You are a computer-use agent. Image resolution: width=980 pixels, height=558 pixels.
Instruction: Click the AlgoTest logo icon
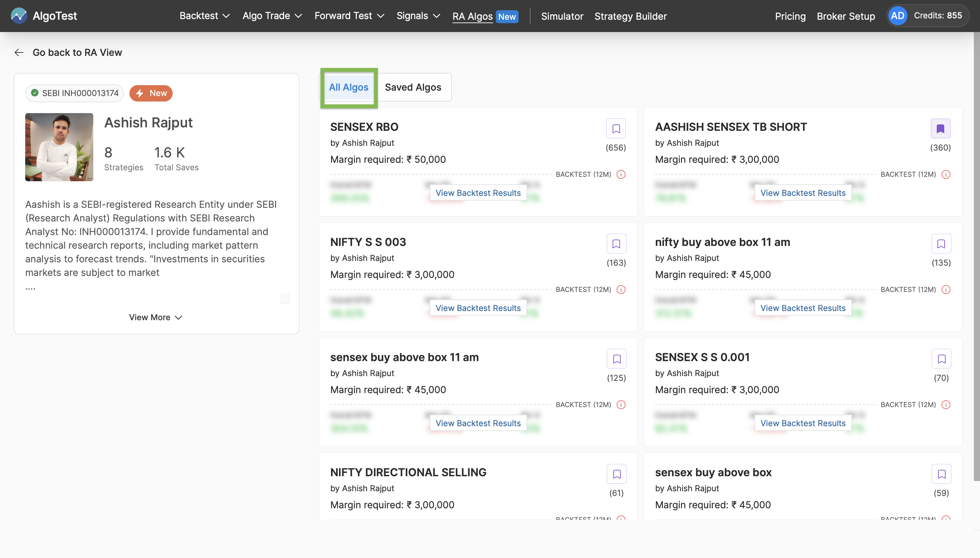point(19,16)
